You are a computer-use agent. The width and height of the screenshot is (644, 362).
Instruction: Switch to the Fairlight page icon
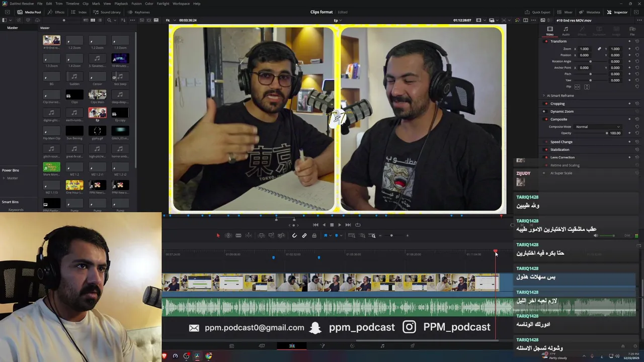(382, 346)
